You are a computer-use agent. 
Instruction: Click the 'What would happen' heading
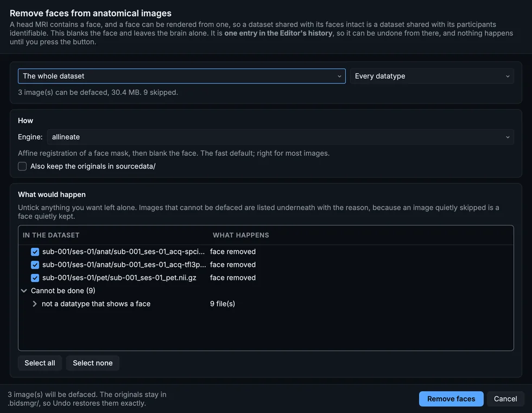tap(52, 195)
